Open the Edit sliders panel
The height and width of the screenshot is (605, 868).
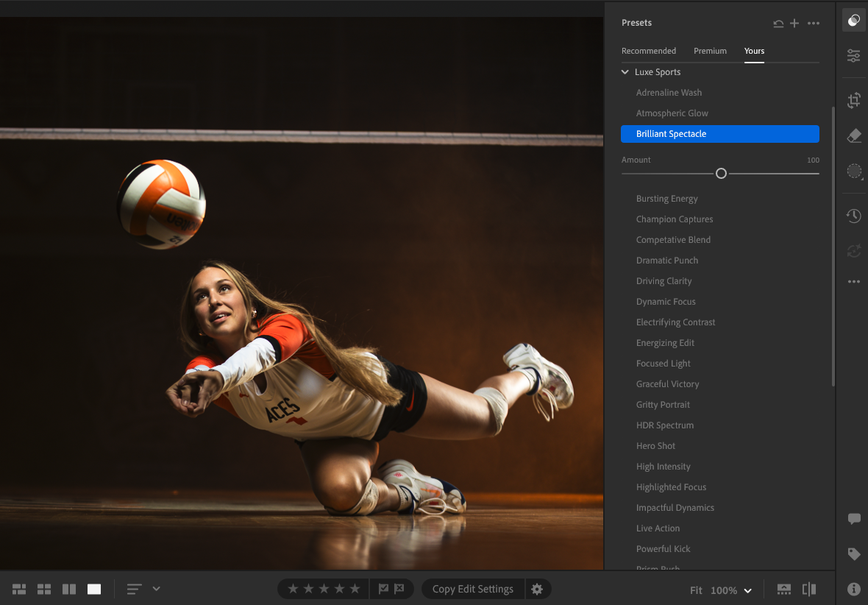853,55
